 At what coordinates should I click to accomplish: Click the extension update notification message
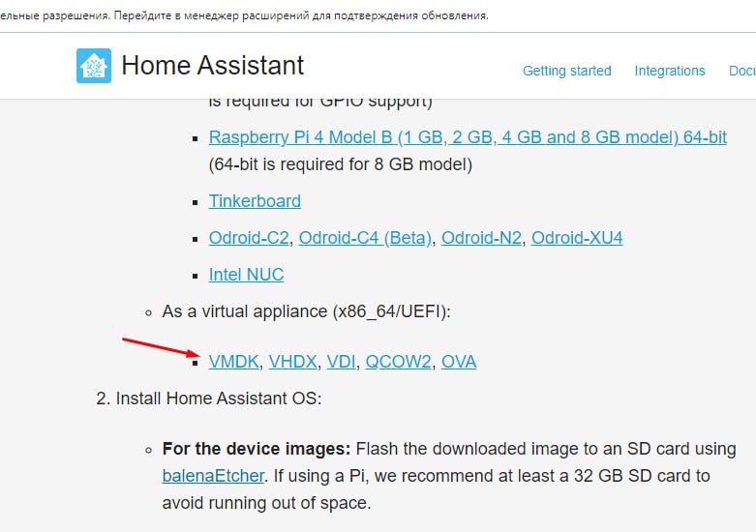[x=244, y=15]
